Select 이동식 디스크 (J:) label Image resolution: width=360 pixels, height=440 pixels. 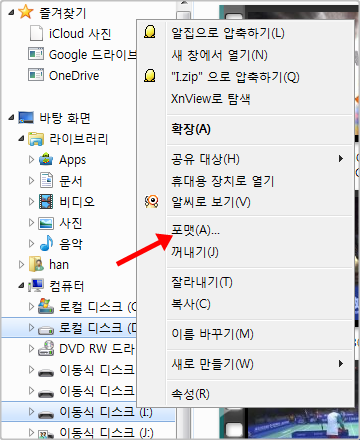(x=106, y=433)
